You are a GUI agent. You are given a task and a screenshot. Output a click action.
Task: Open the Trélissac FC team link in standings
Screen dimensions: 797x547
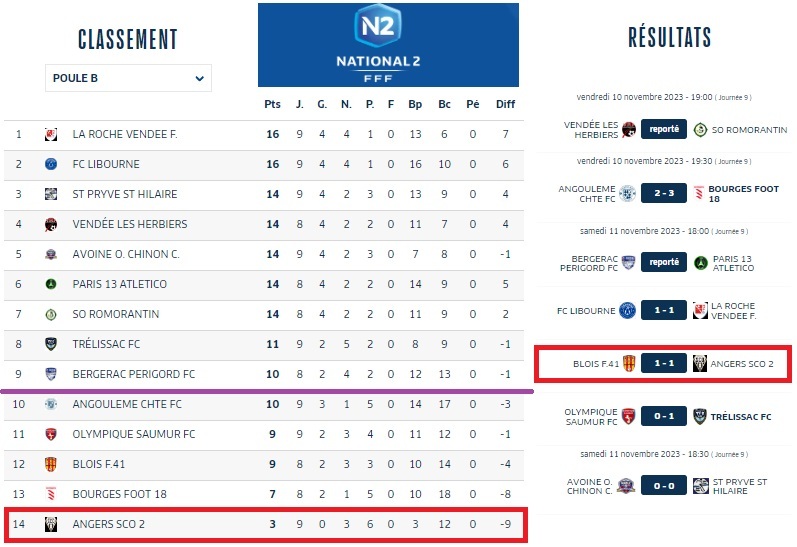click(106, 344)
